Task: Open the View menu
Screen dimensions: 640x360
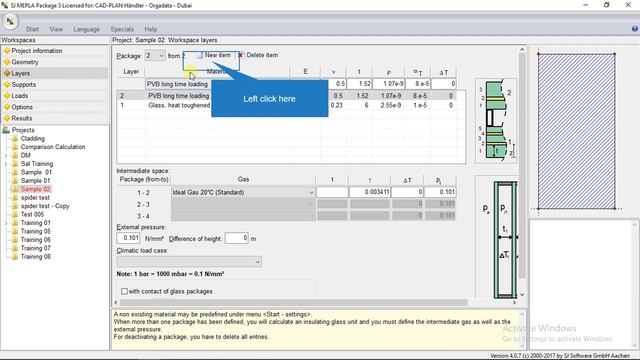Action: pyautogui.click(x=56, y=29)
